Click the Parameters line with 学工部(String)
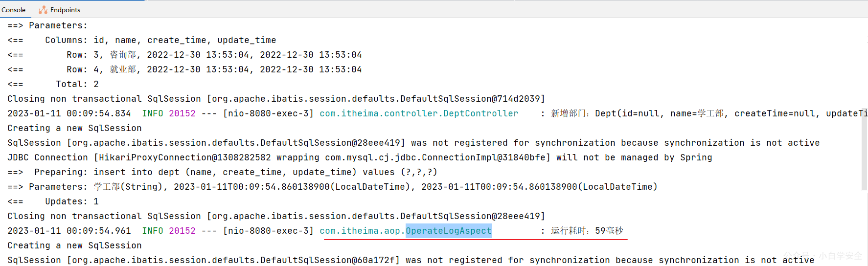Screen dimensions: 868x266 tap(332, 187)
